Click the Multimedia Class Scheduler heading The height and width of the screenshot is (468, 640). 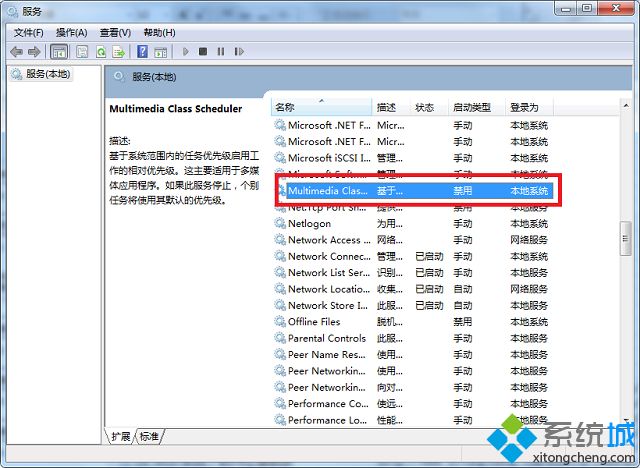(x=176, y=109)
